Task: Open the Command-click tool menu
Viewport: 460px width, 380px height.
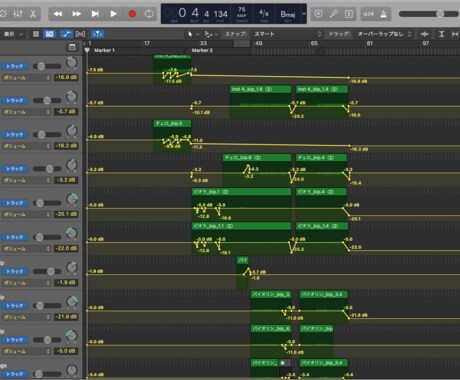Action: tap(211, 34)
